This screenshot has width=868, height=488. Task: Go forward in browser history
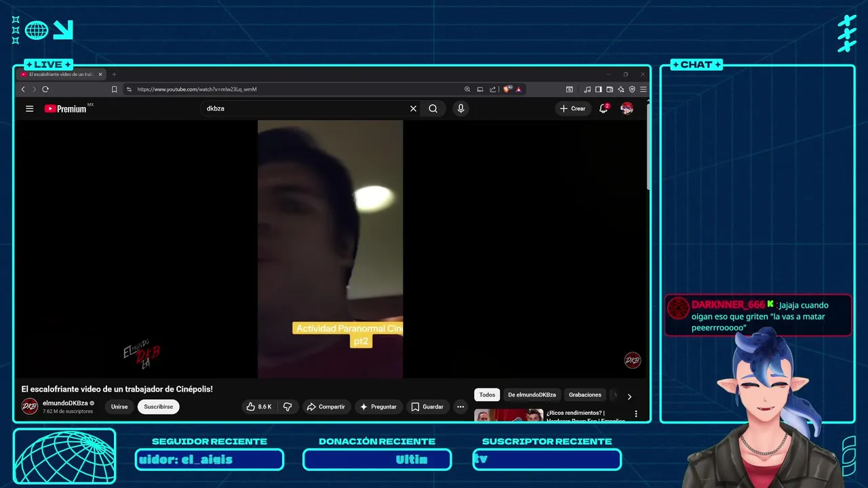coord(34,89)
